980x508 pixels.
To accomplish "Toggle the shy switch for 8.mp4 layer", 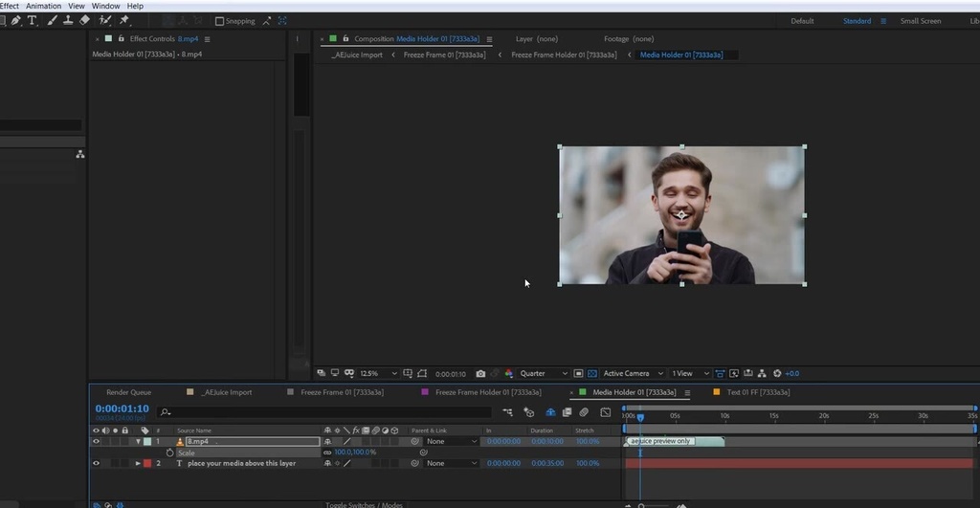I will click(327, 441).
